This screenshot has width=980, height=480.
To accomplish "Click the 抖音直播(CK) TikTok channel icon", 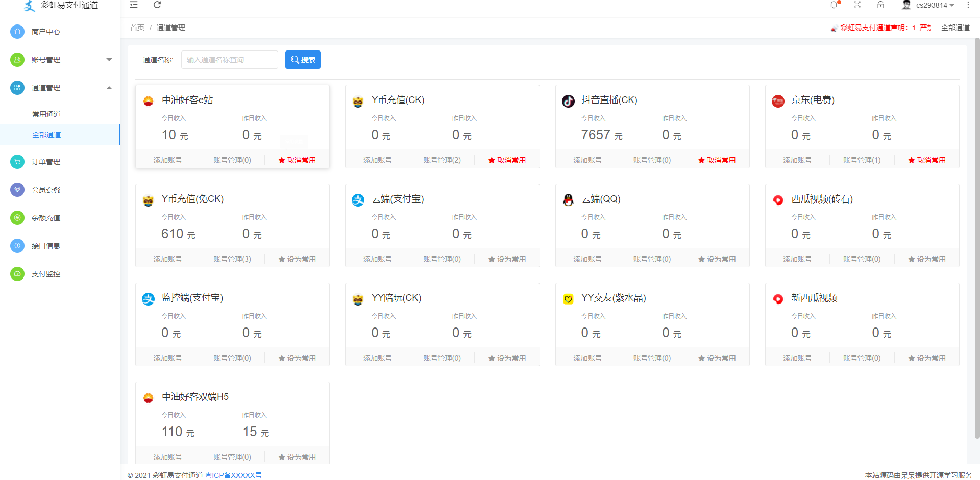I will coord(568,101).
